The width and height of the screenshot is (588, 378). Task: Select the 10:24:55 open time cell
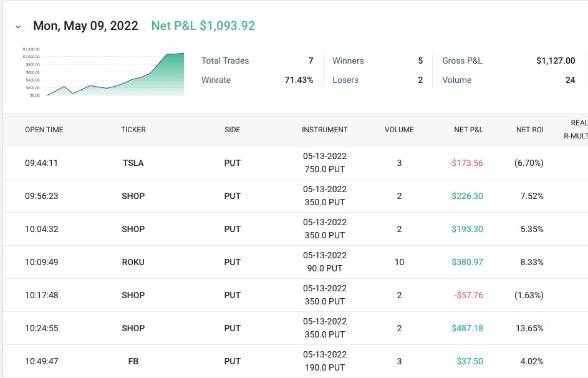(41, 327)
